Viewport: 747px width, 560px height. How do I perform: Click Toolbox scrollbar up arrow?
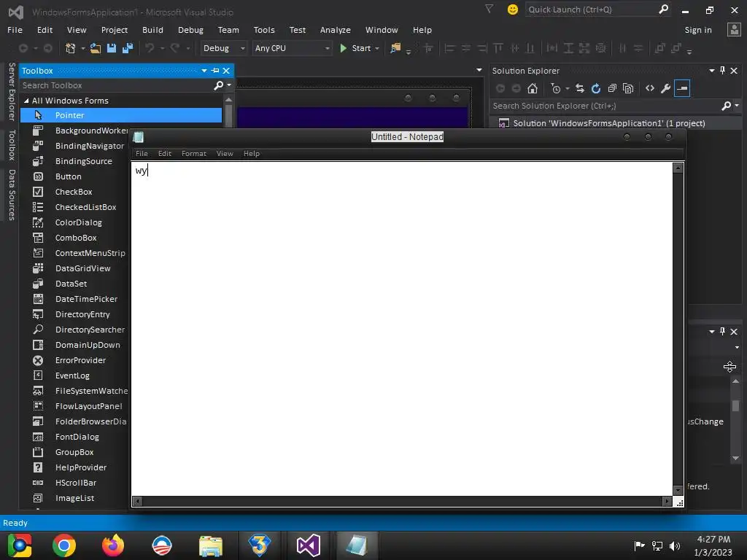228,100
